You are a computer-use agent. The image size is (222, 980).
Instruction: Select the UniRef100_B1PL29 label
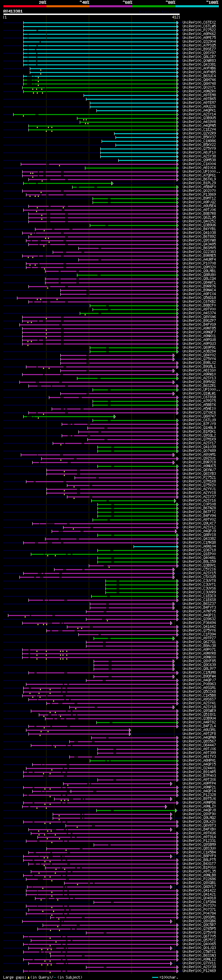[x=199, y=183]
